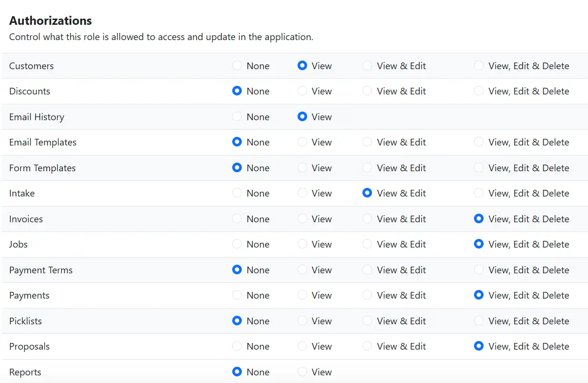The width and height of the screenshot is (588, 383).
Task: Click the Invoices row label
Action: click(26, 219)
